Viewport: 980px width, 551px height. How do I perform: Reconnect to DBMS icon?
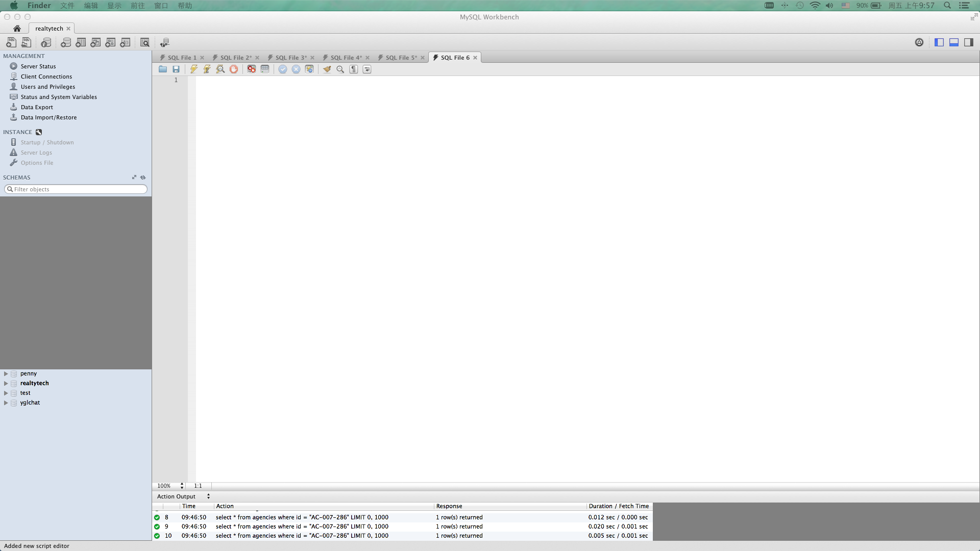(164, 42)
